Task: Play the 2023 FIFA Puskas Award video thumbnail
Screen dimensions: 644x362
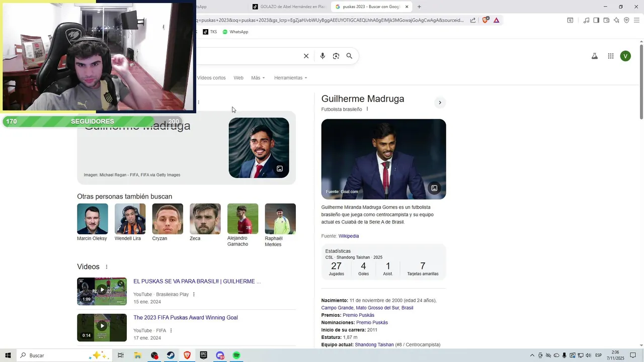Action: [x=102, y=327]
